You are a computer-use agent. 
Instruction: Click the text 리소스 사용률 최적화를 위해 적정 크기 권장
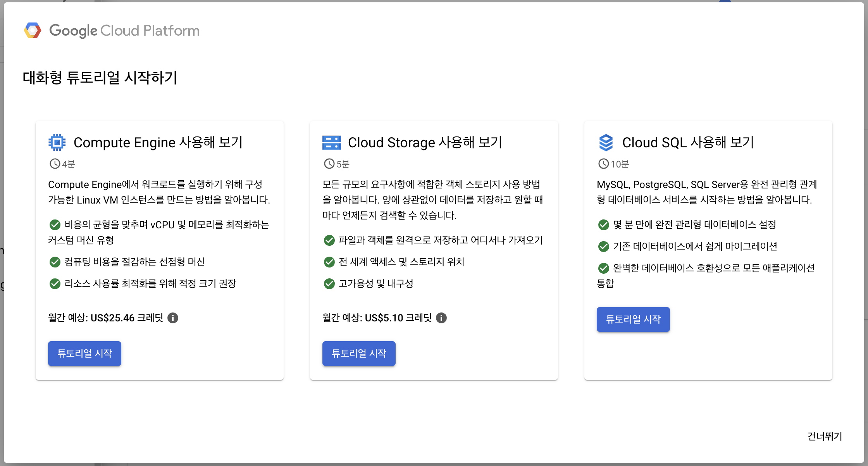pos(150,284)
